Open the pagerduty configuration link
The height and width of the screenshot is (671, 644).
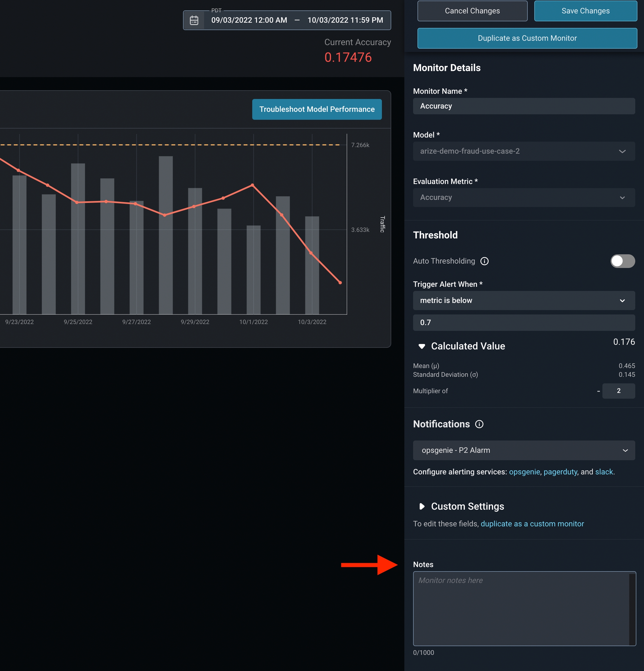560,472
